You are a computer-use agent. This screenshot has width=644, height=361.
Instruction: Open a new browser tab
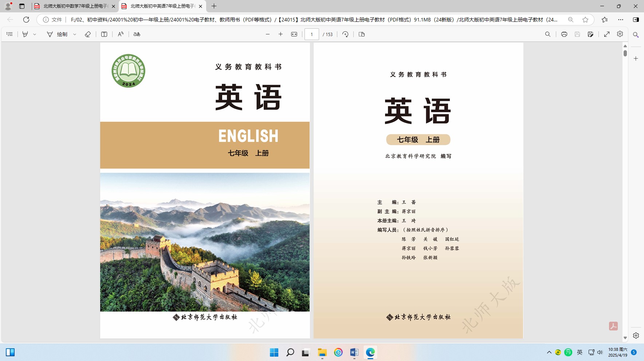[214, 6]
